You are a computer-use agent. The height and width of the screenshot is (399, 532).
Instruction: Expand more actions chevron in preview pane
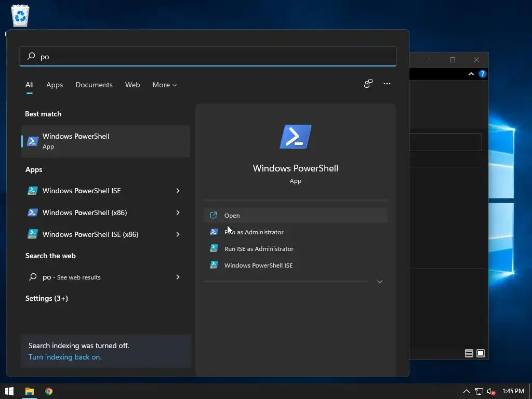[x=380, y=282]
